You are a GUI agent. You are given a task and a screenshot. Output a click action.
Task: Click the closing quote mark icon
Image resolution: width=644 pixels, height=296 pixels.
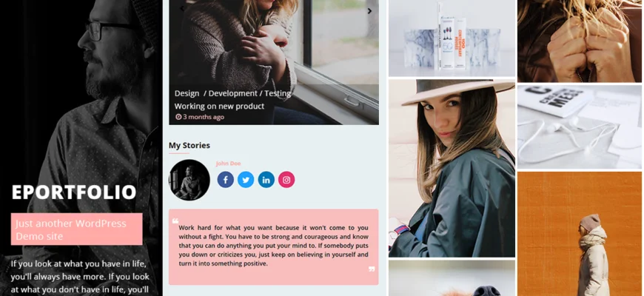click(x=372, y=269)
